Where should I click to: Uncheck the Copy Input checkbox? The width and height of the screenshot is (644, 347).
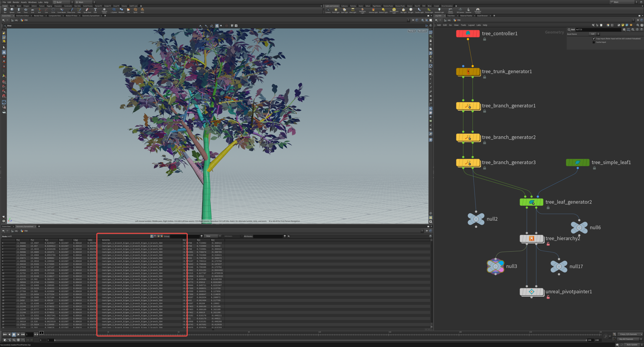pyautogui.click(x=594, y=39)
